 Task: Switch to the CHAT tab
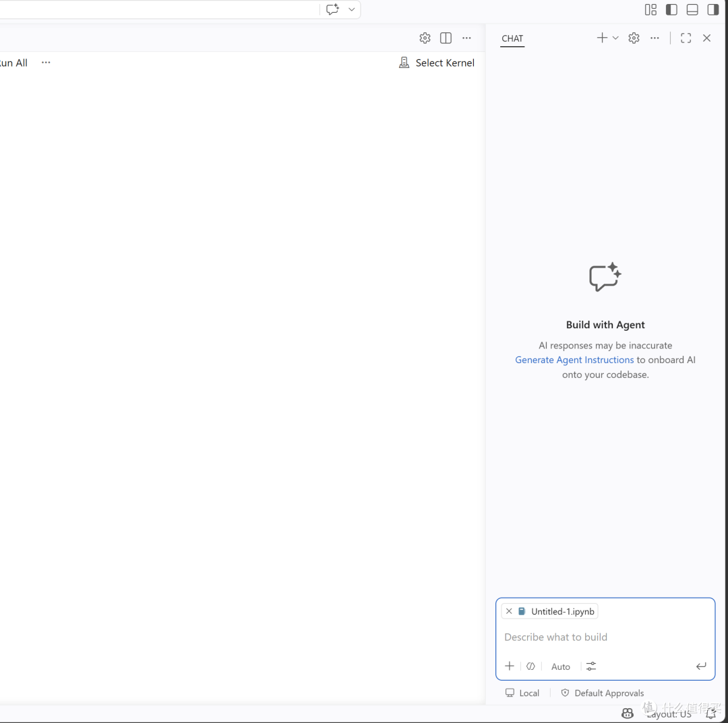(512, 38)
